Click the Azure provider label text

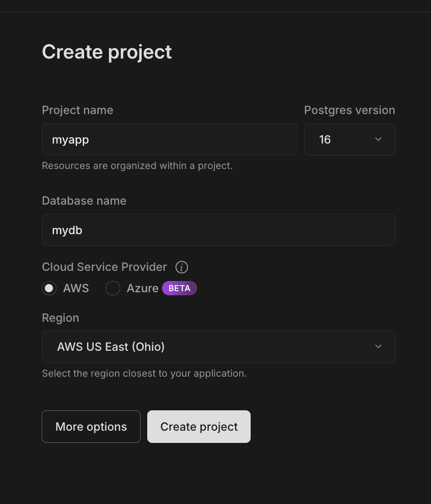[142, 289]
